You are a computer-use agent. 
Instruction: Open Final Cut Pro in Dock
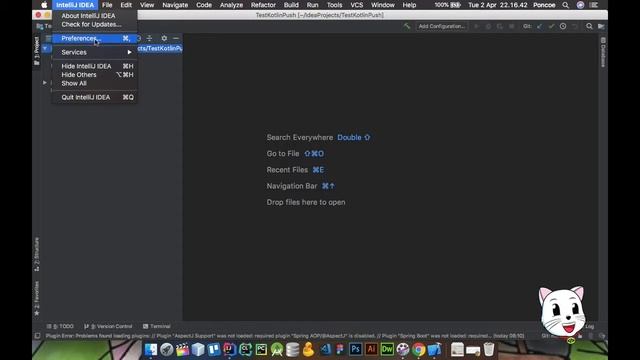pyautogui.click(x=182, y=349)
